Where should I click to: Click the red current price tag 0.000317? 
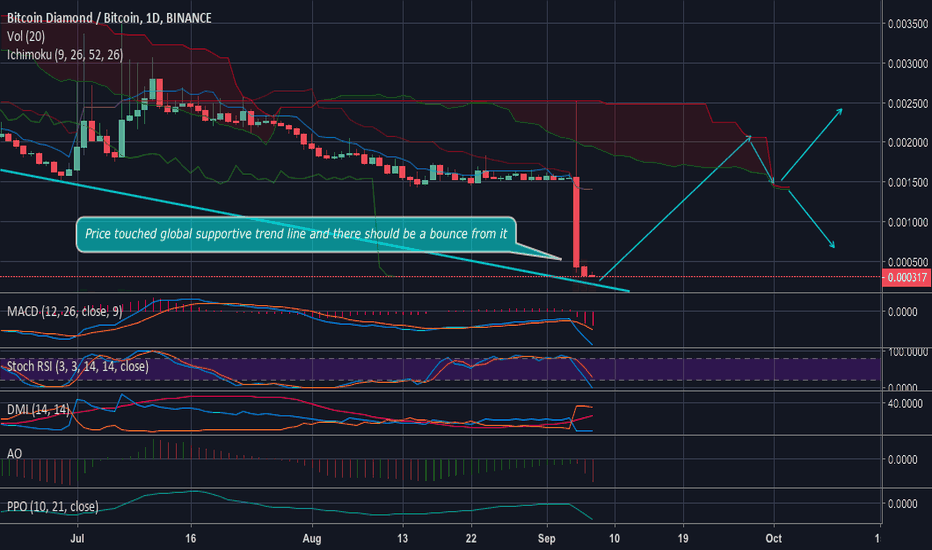(x=906, y=277)
